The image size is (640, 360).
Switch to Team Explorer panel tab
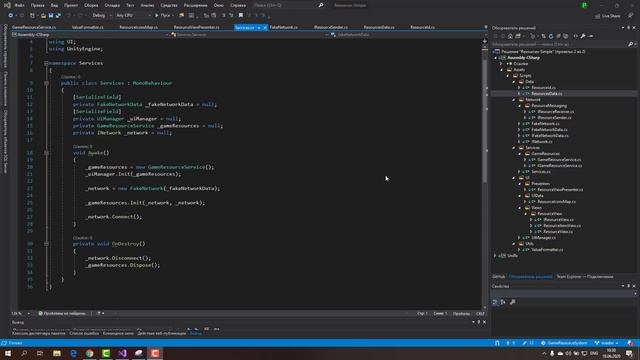click(585, 277)
